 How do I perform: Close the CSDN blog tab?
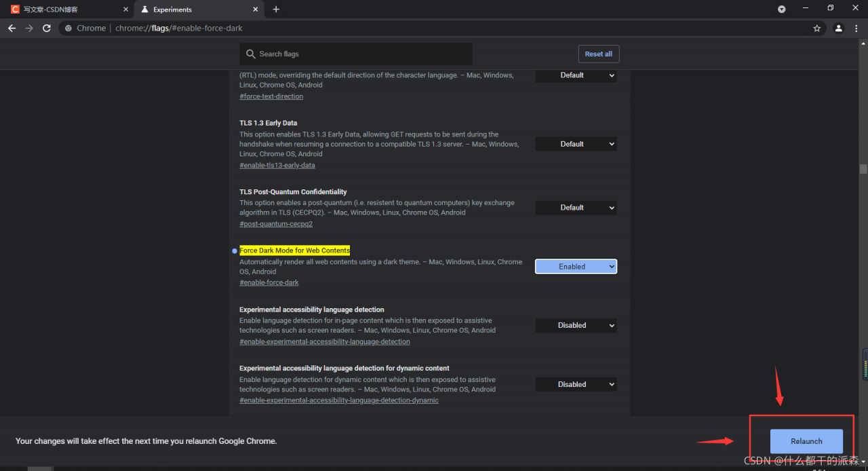tap(125, 10)
